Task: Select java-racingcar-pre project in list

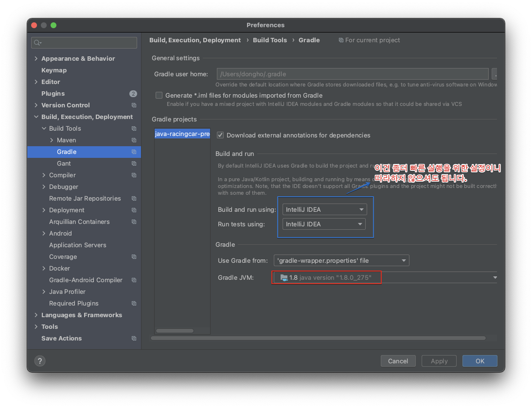Action: click(x=182, y=134)
